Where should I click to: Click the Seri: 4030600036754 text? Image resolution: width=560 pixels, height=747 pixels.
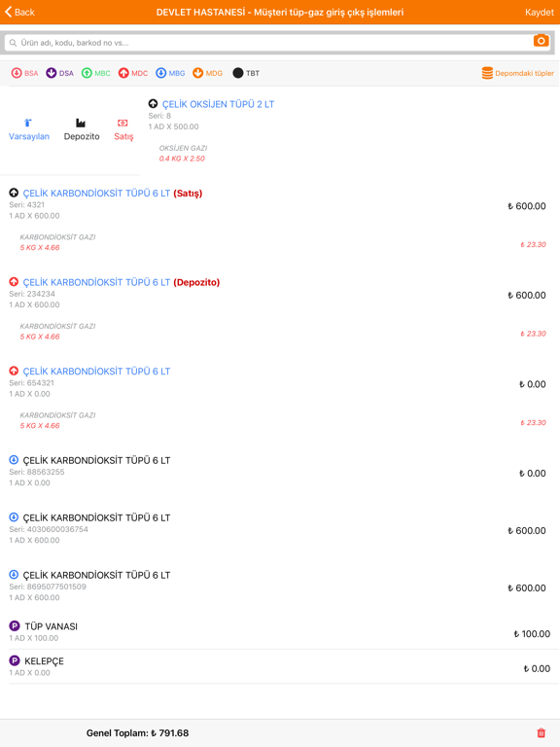[49, 529]
